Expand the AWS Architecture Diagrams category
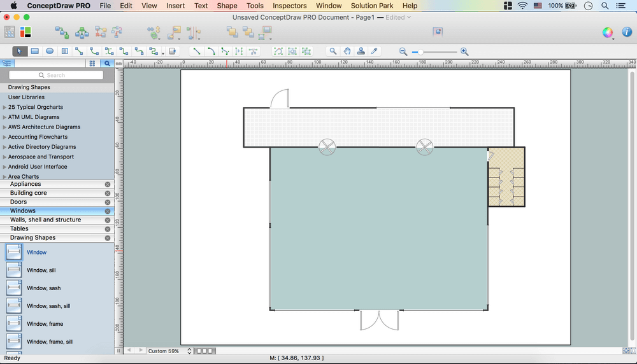The height and width of the screenshot is (364, 637). click(x=5, y=127)
